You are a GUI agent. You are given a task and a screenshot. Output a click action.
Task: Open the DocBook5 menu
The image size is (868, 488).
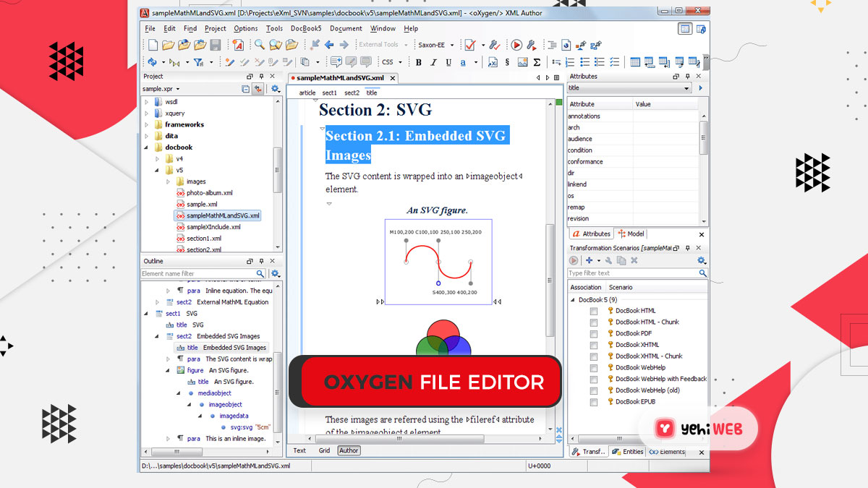point(305,28)
